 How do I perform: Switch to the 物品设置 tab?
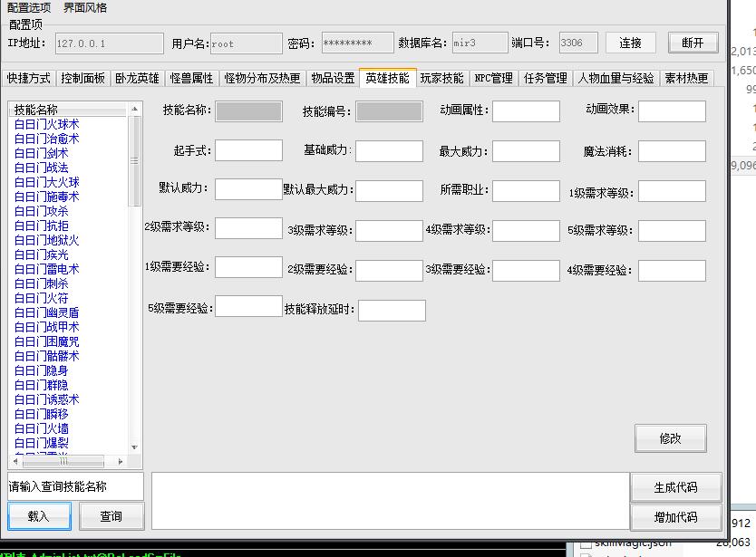click(x=333, y=79)
